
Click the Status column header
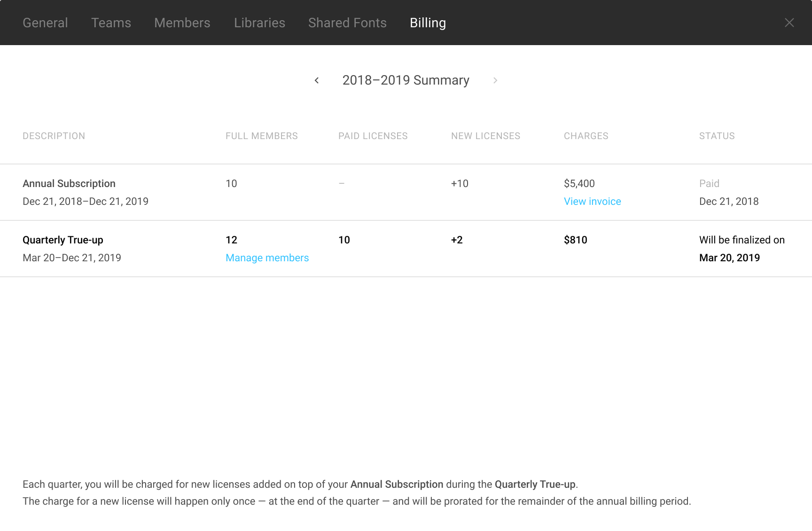click(x=717, y=136)
